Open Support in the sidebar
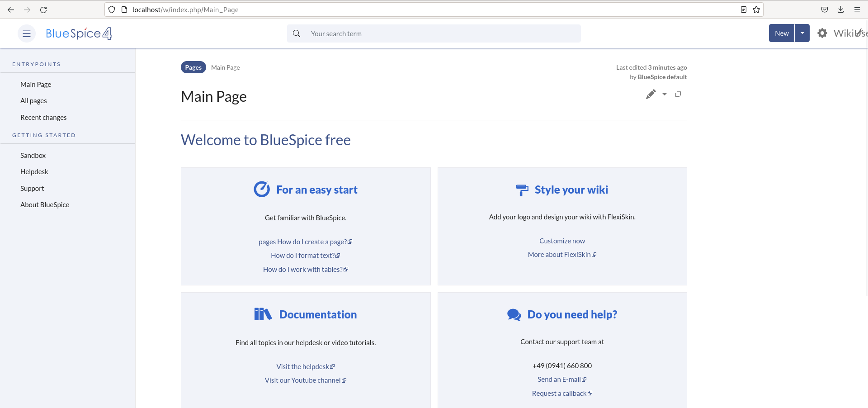 point(32,188)
